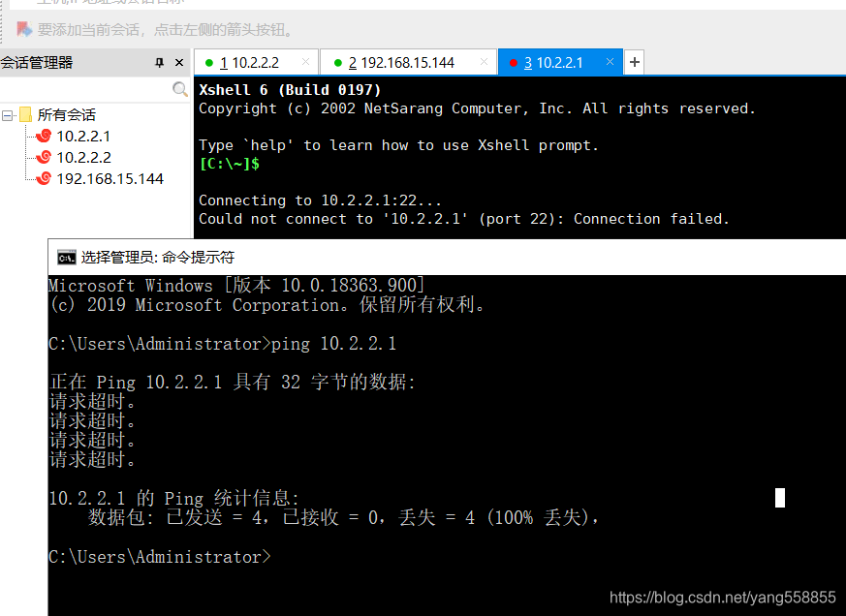Close the session manager panel

(x=179, y=63)
